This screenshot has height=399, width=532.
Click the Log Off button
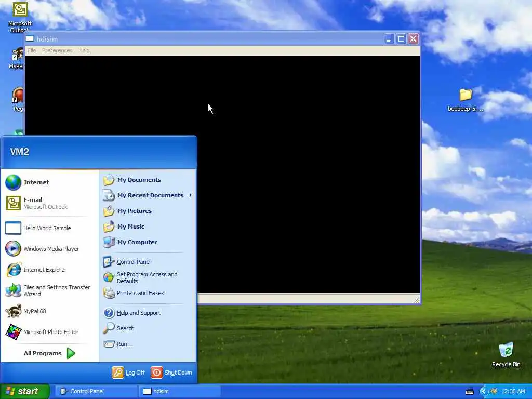click(x=129, y=373)
